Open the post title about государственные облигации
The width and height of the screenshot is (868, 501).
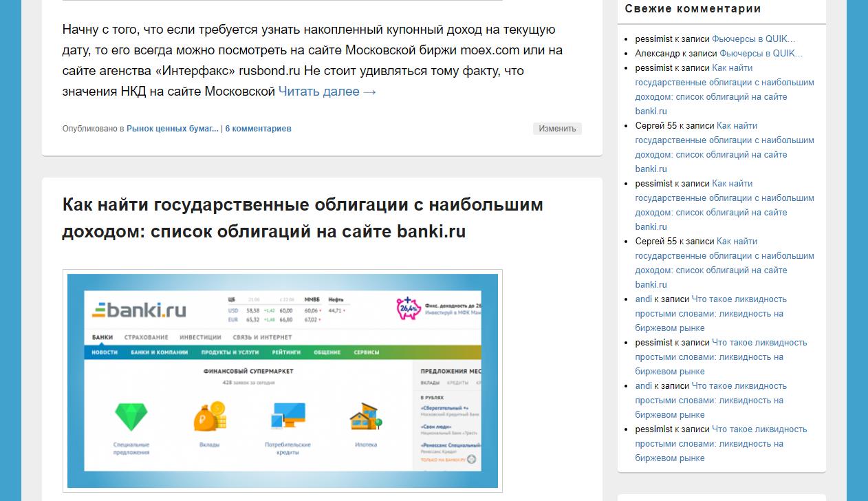(x=303, y=218)
